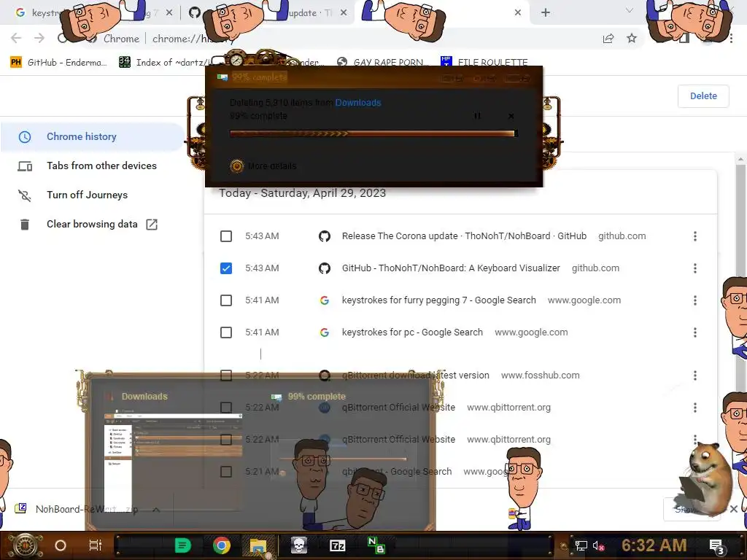Open NohBoard NB taskbar icon
Screen dimensions: 747x560
pyautogui.click(x=376, y=545)
